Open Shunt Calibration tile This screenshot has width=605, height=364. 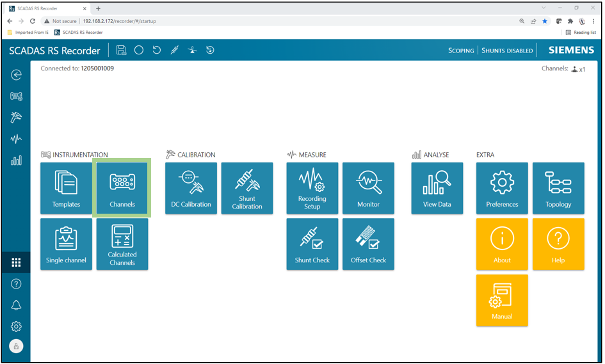247,188
